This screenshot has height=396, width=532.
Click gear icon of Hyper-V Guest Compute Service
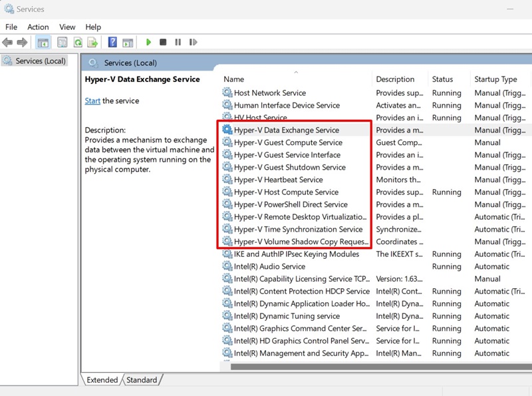tap(227, 142)
